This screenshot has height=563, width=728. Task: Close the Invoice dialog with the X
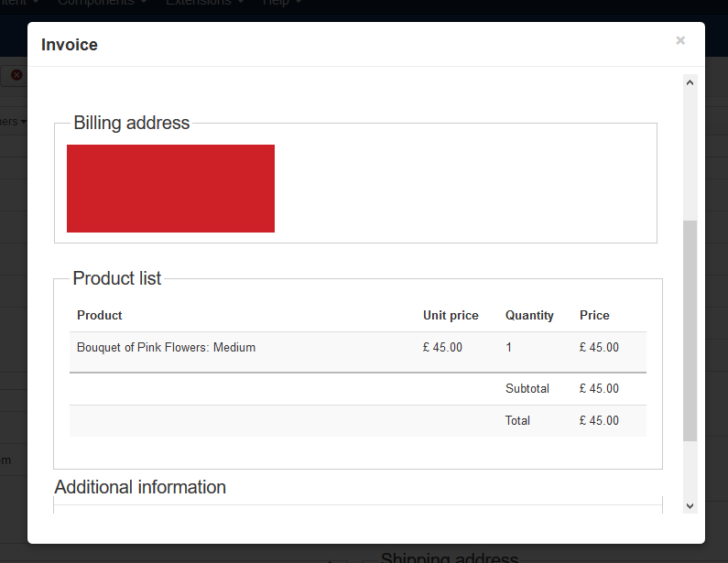pyautogui.click(x=680, y=40)
